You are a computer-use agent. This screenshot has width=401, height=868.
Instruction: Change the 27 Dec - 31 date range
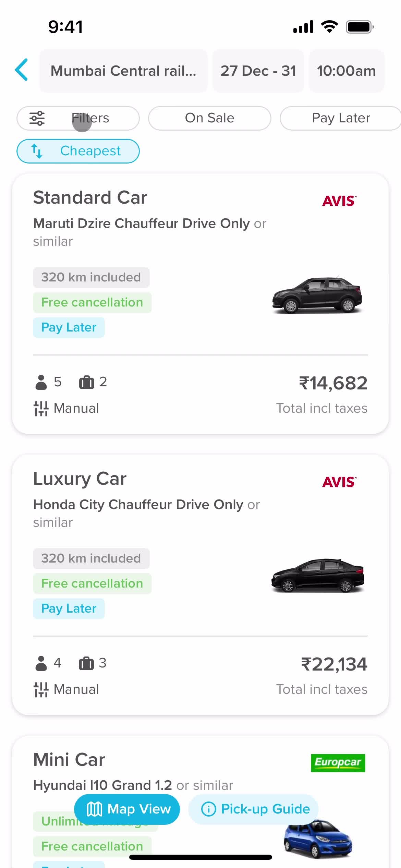[258, 71]
